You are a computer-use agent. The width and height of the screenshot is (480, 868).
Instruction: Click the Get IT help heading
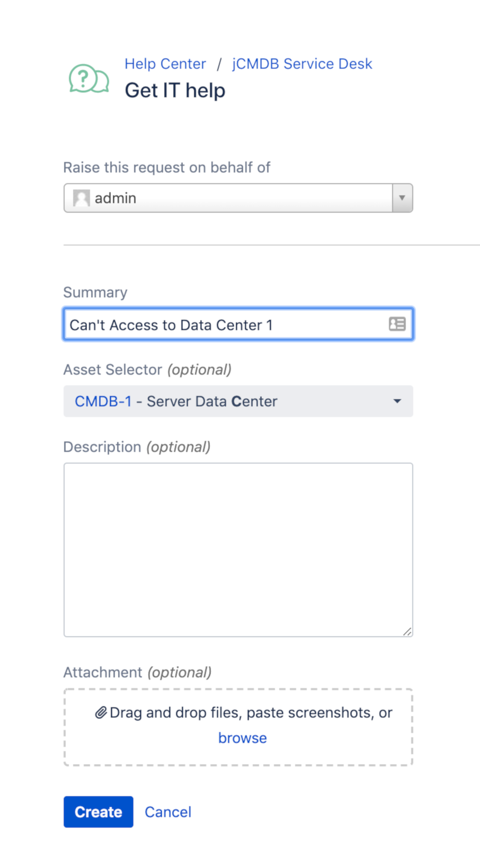(175, 91)
